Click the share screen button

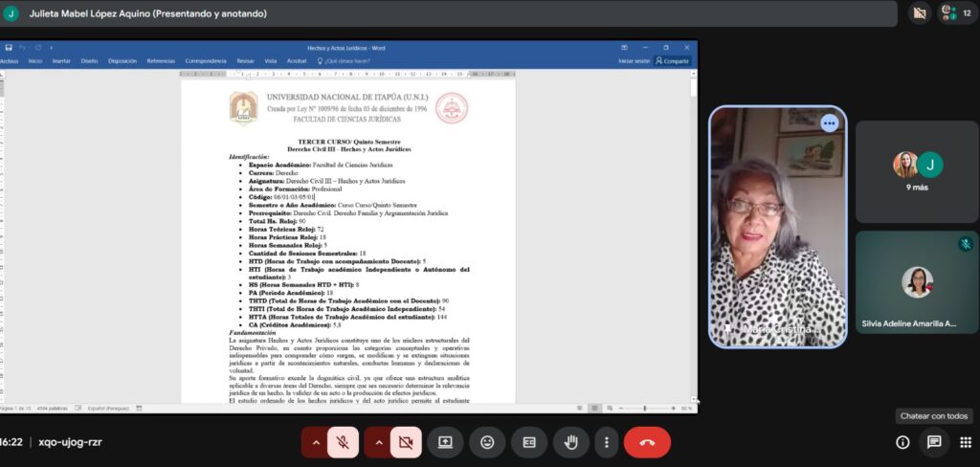coord(445,442)
